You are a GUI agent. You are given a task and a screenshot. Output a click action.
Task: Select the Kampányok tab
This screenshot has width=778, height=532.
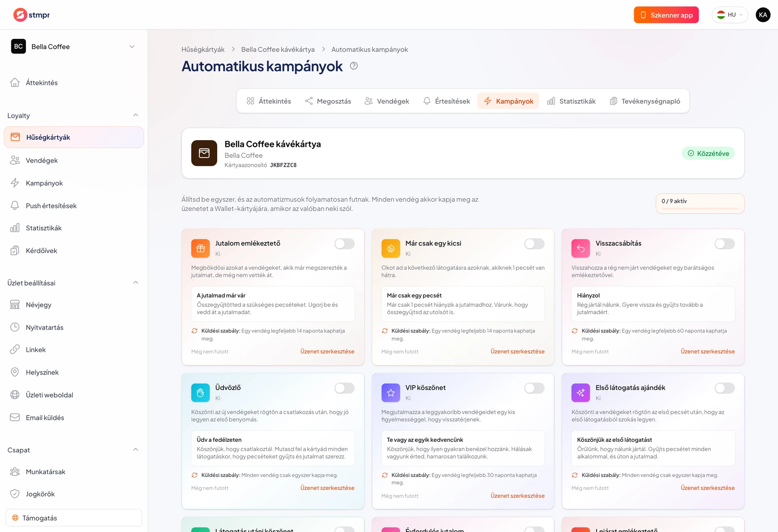(x=508, y=101)
